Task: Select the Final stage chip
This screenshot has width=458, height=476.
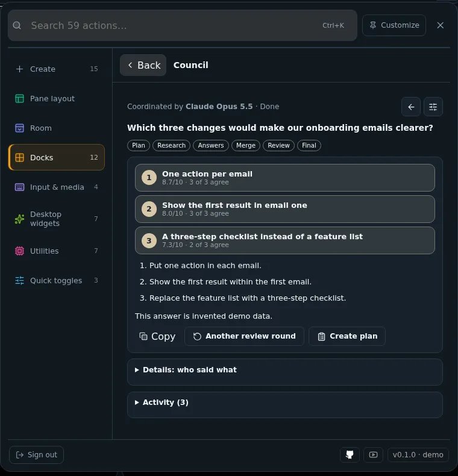Action: click(x=309, y=145)
